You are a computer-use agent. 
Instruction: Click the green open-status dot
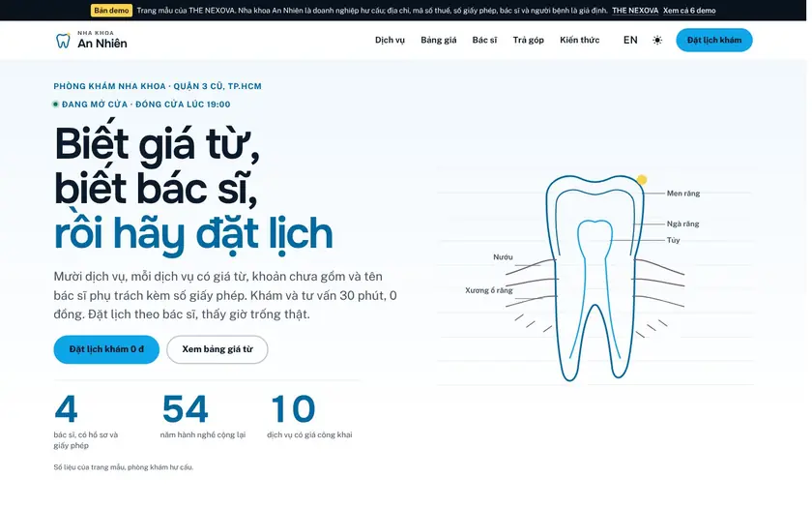tap(55, 105)
